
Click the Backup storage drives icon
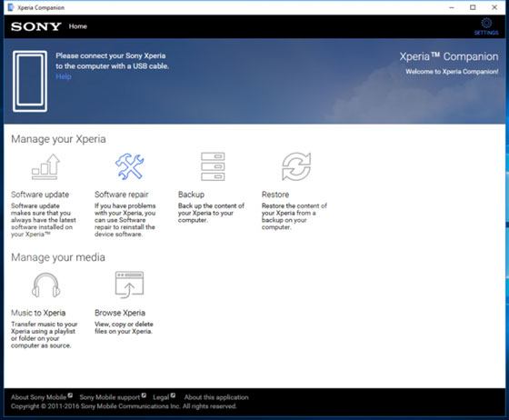click(x=213, y=166)
